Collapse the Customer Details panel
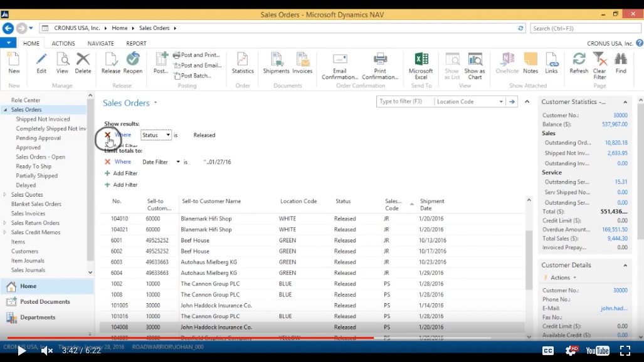The width and height of the screenshot is (644, 362). pos(625,265)
